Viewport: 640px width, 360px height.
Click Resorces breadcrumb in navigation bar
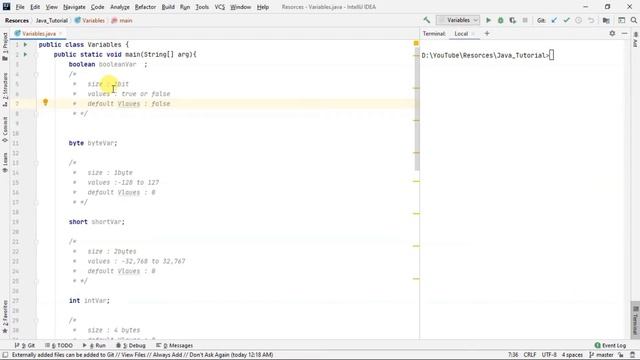point(17,20)
